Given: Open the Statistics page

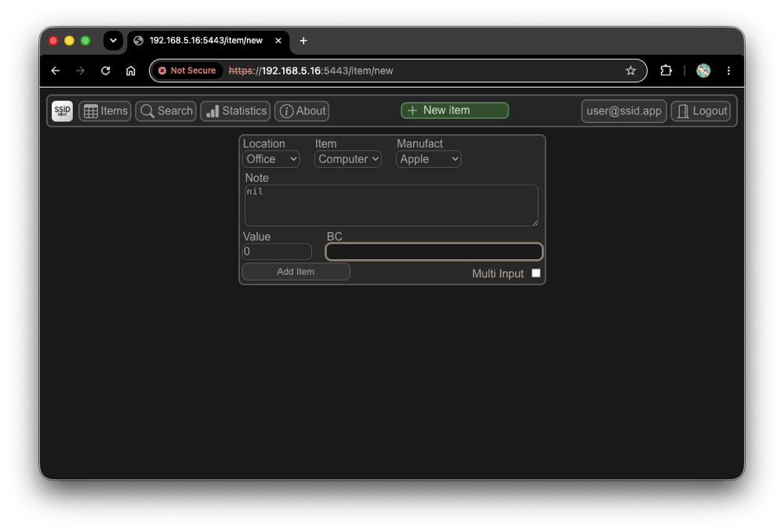Looking at the screenshot, I should (235, 111).
